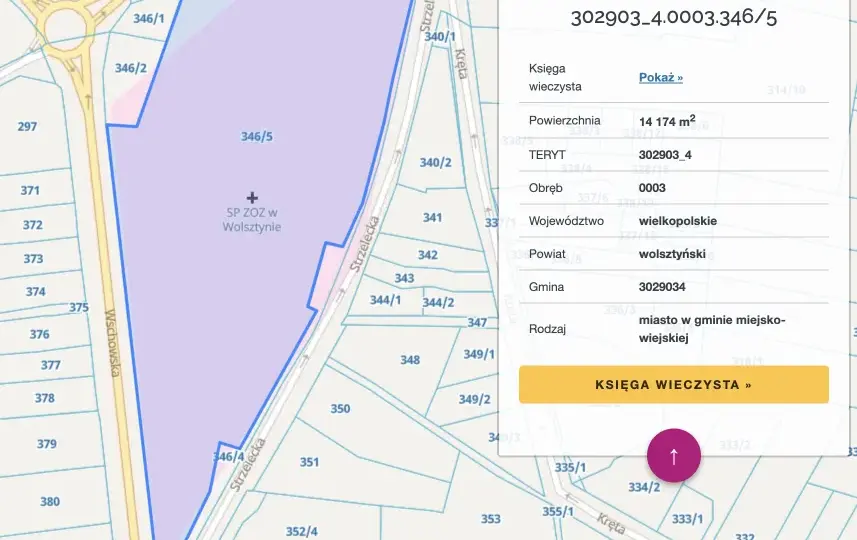Image resolution: width=857 pixels, height=540 pixels.
Task: Select parcel 334/2 on the map
Action: 644,487
